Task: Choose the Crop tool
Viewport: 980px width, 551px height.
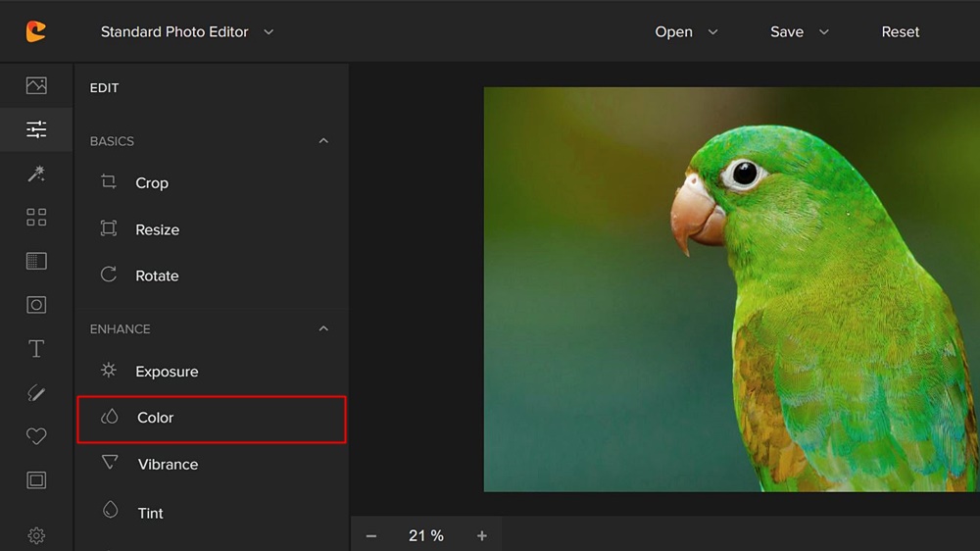Action: click(151, 183)
